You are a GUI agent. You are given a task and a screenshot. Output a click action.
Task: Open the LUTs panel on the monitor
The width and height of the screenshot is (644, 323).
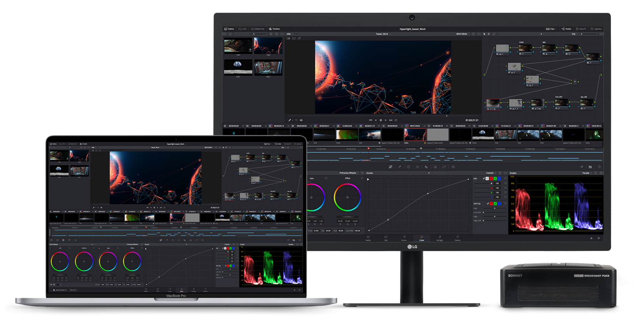[x=243, y=29]
